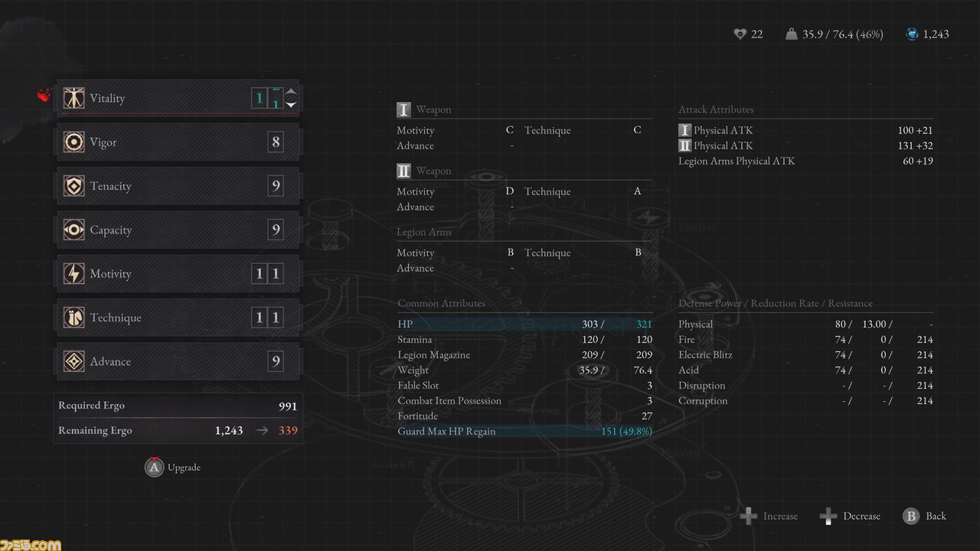980x551 pixels.
Task: Click the top-right Ergo count 1,243
Action: click(x=936, y=34)
